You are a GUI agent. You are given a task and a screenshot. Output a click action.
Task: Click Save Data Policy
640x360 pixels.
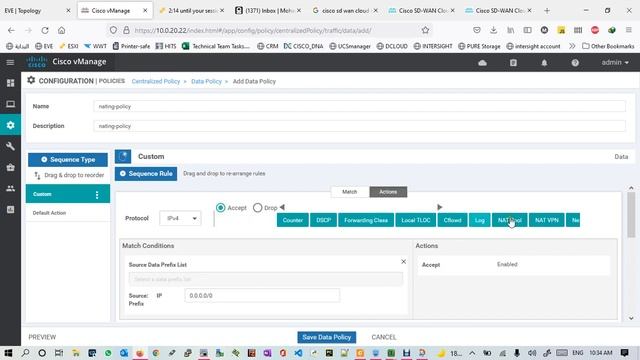tap(327, 338)
